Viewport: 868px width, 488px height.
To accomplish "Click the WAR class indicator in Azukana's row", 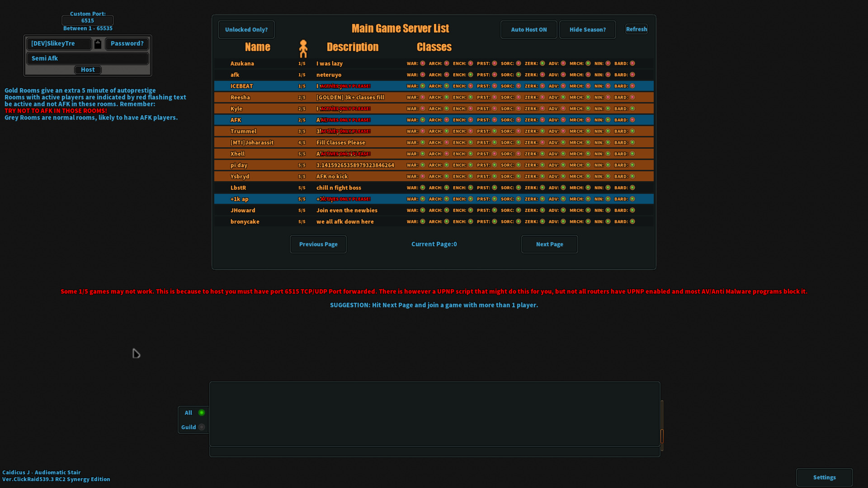I will (422, 63).
